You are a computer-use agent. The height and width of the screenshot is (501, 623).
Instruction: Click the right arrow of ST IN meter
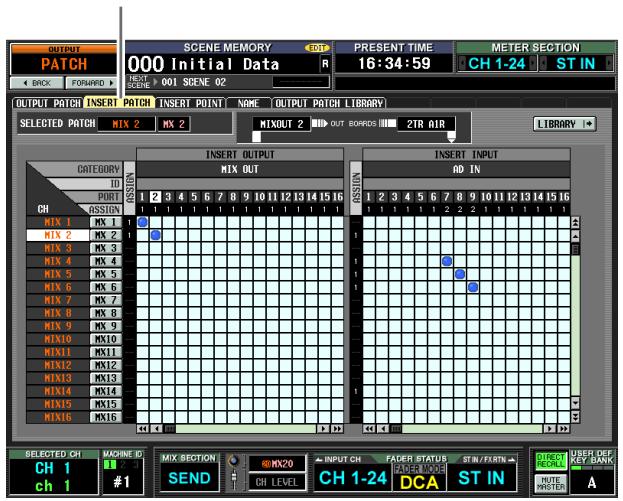tap(609, 63)
